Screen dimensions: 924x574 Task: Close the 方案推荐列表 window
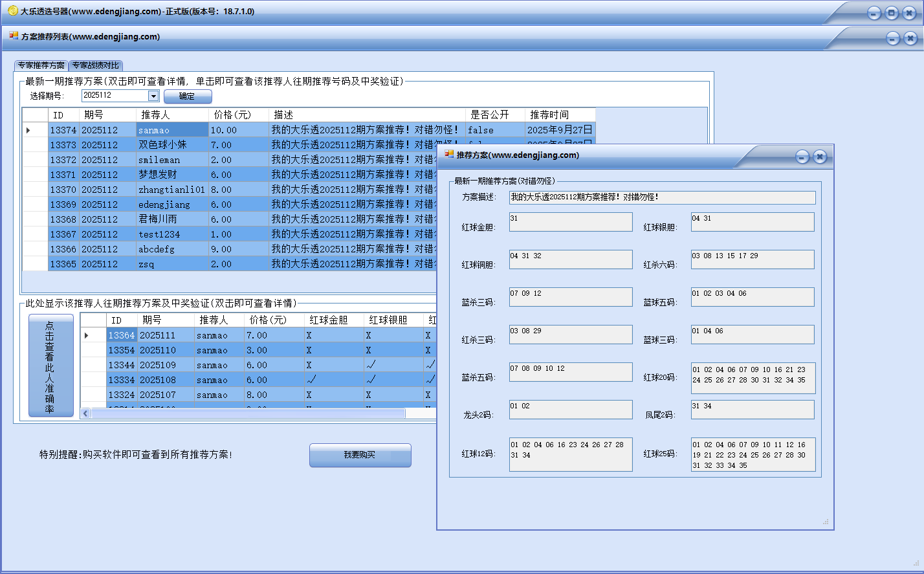click(x=910, y=38)
